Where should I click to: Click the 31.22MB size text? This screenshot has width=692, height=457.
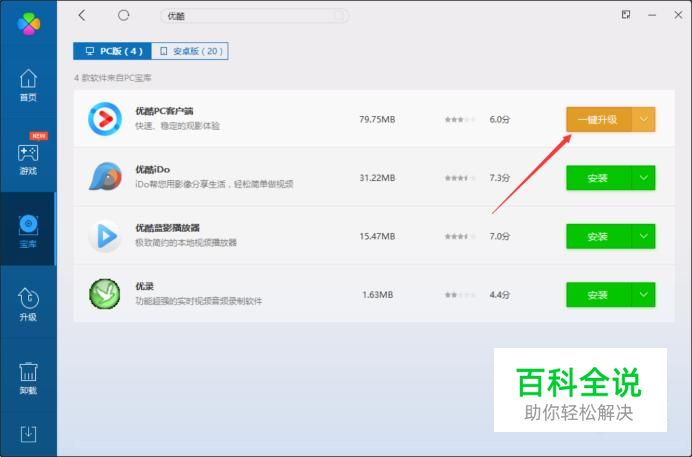point(377,178)
